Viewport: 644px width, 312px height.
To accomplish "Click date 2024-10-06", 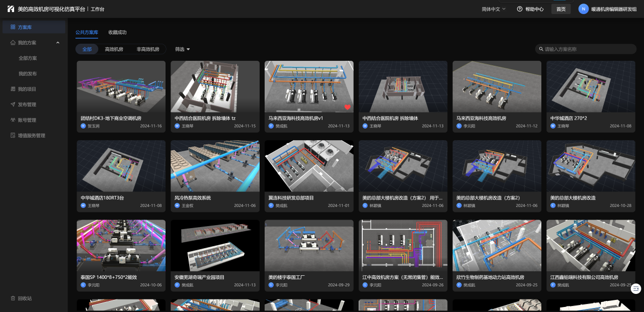I will [x=151, y=285].
